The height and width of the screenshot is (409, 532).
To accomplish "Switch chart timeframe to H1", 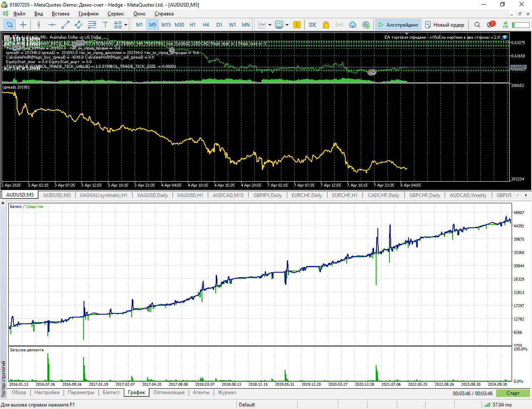I will point(192,25).
